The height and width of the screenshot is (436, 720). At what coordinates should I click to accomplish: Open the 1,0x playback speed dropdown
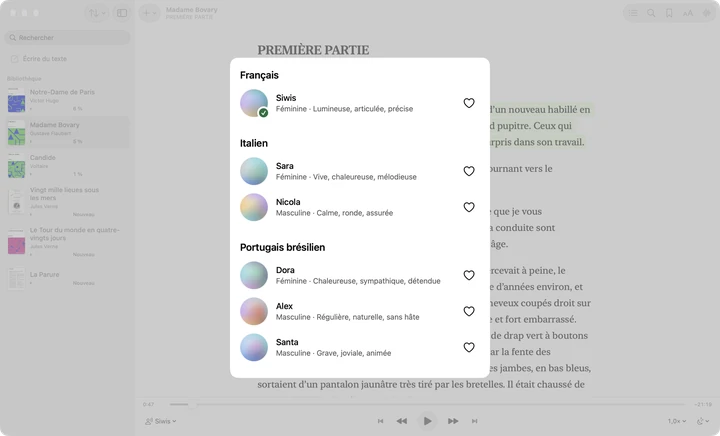click(x=677, y=421)
